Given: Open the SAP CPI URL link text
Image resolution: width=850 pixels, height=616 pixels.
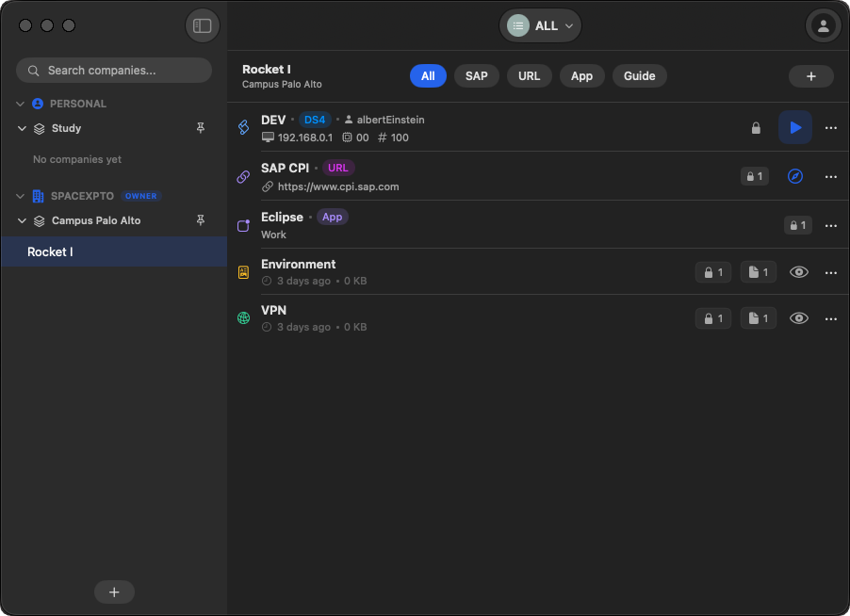Looking at the screenshot, I should coord(338,186).
